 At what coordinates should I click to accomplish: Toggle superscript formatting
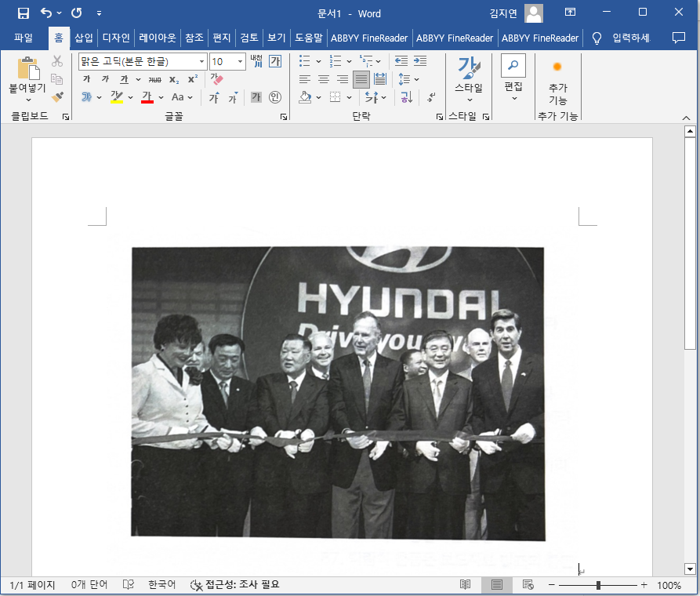pyautogui.click(x=193, y=79)
